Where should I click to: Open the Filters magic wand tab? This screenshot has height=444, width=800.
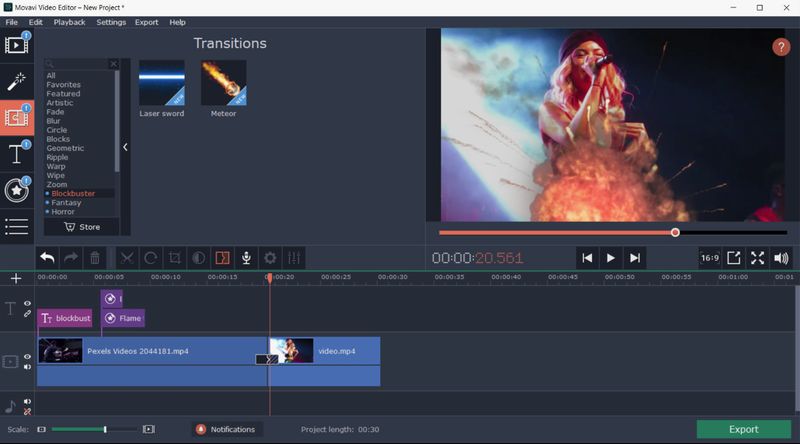tap(16, 82)
